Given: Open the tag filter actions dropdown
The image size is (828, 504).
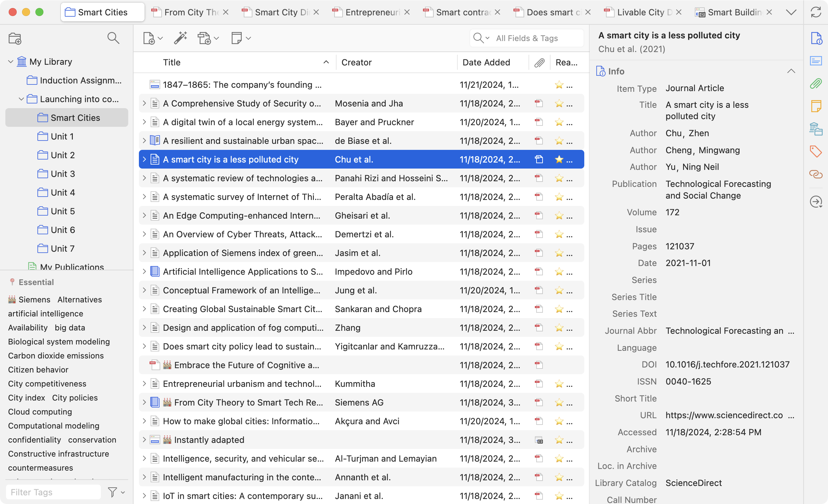Looking at the screenshot, I should tap(116, 492).
